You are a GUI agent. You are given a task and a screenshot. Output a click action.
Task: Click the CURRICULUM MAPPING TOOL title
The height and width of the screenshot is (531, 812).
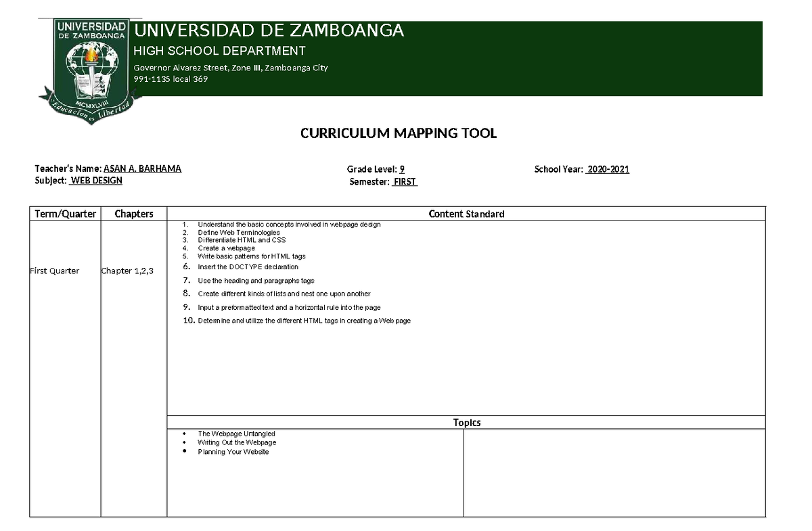coord(399,133)
